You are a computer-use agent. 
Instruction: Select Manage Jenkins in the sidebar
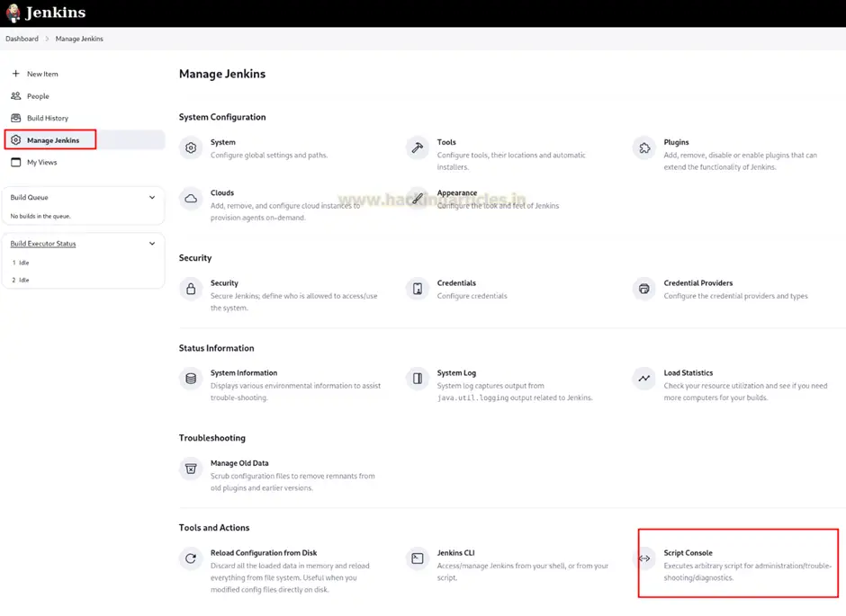(x=53, y=140)
